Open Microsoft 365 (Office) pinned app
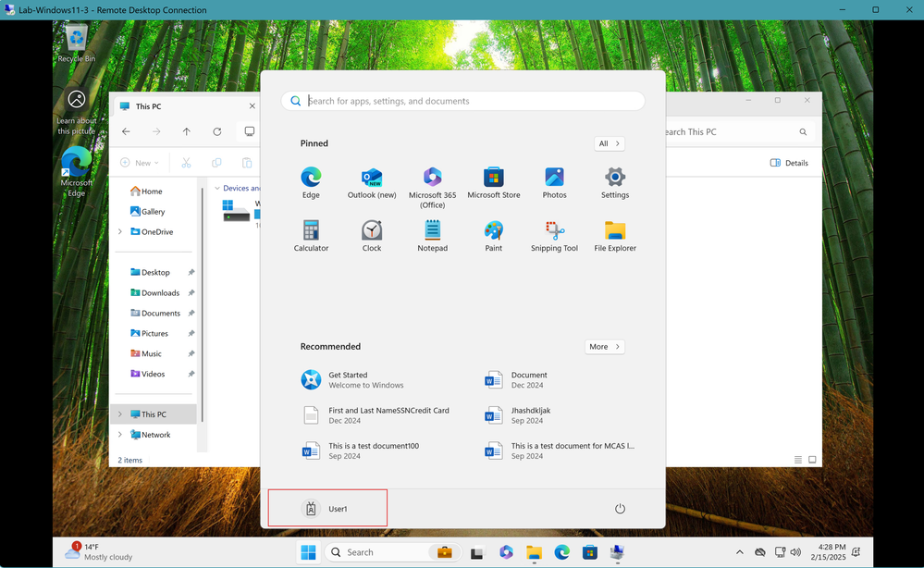This screenshot has height=568, width=924. (432, 188)
